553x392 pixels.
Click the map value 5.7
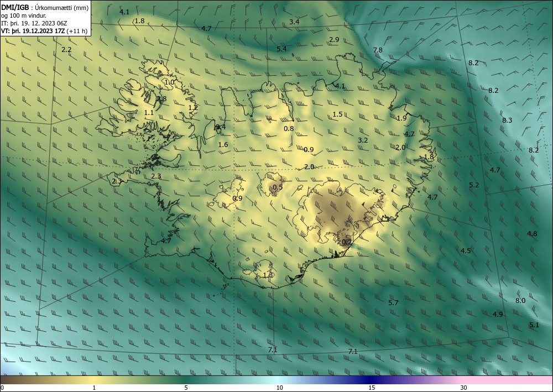[x=393, y=303]
